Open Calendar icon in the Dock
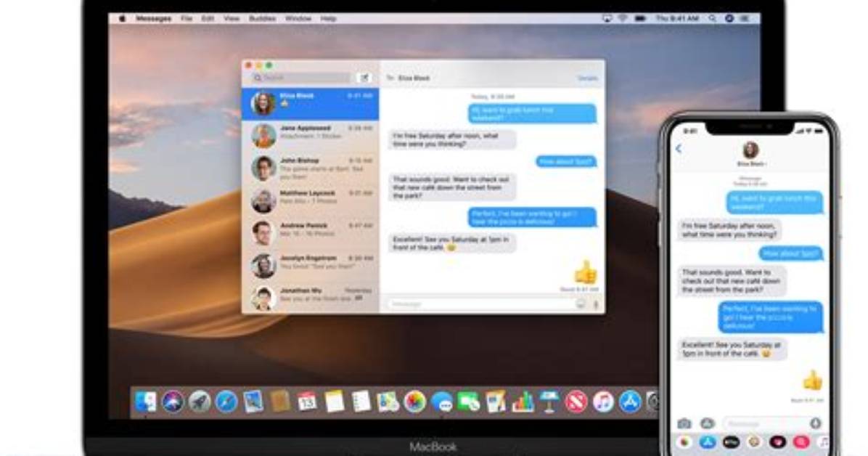This screenshot has width=868, height=456. coord(307,402)
